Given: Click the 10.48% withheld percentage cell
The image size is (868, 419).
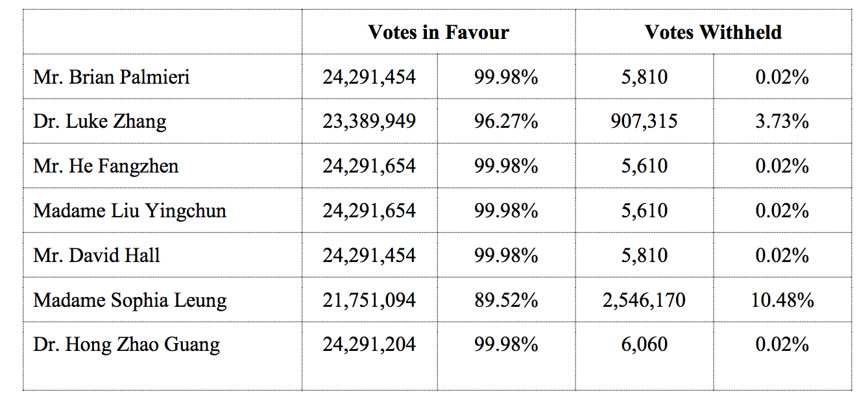Looking at the screenshot, I should pyautogui.click(x=782, y=300).
